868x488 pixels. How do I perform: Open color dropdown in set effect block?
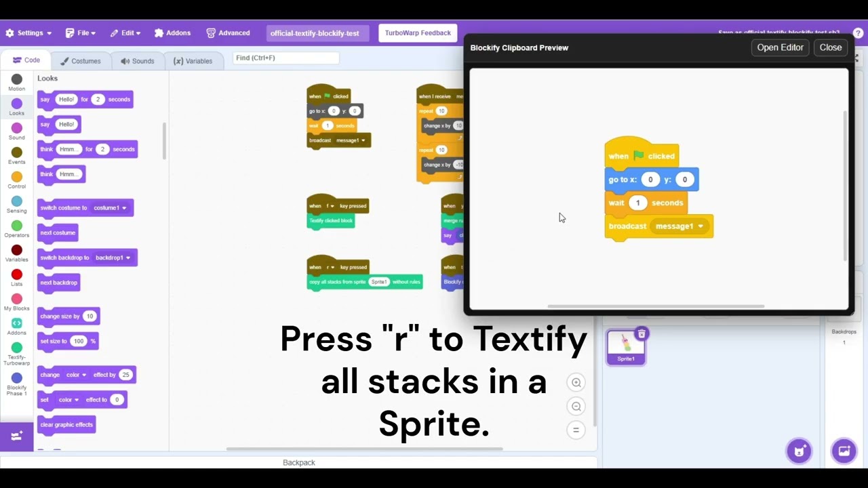pyautogui.click(x=68, y=400)
